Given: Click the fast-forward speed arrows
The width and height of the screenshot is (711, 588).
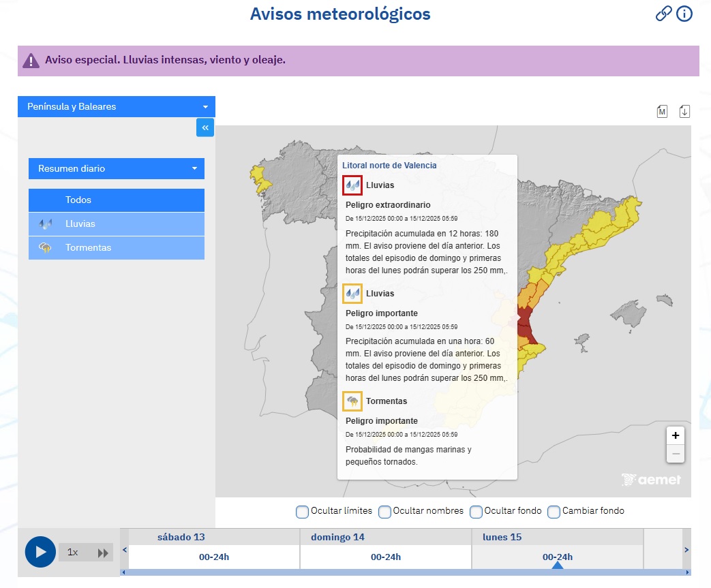Looking at the screenshot, I should (x=104, y=553).
